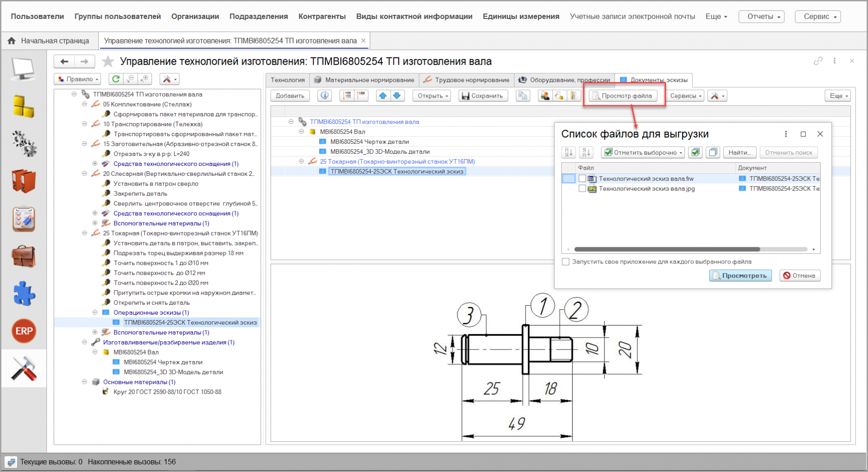Click the green refresh icon in left toolbar

pos(116,79)
